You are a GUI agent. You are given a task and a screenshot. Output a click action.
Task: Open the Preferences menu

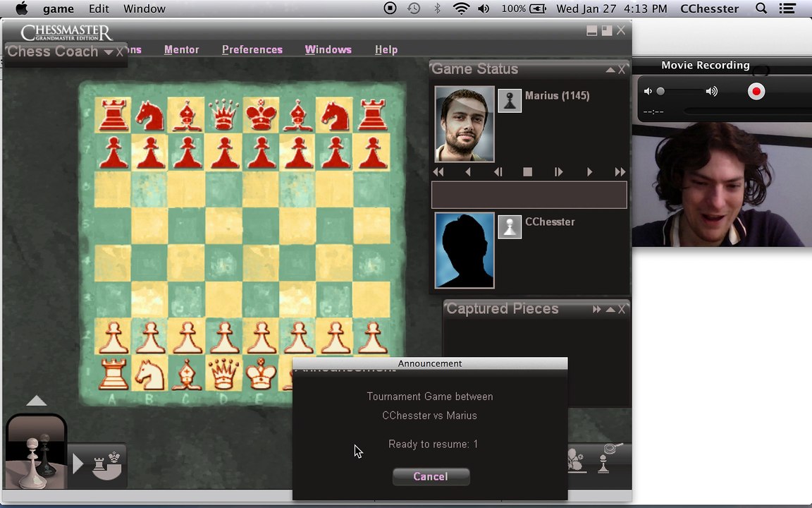click(252, 50)
